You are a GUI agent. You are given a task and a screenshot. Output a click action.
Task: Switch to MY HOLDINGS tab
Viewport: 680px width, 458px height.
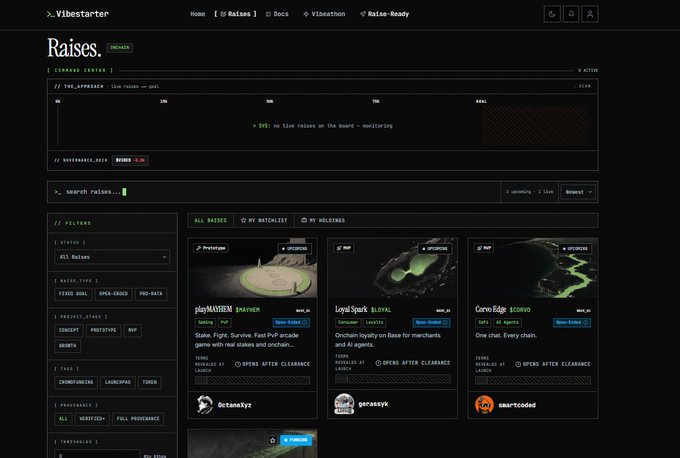pyautogui.click(x=323, y=220)
